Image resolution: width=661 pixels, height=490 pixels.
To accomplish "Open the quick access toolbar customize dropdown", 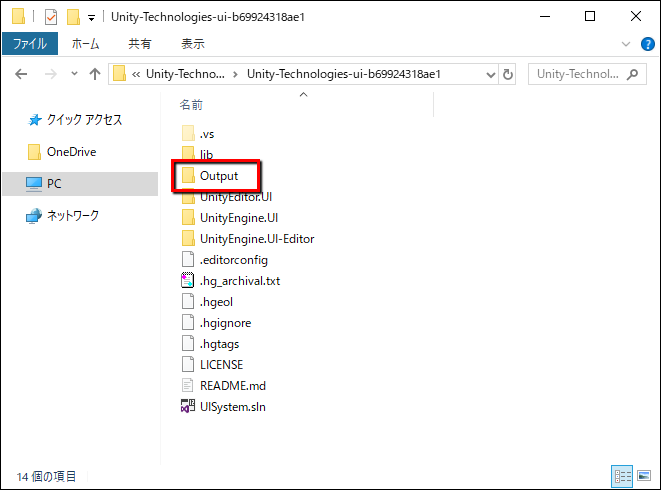I will [91, 18].
